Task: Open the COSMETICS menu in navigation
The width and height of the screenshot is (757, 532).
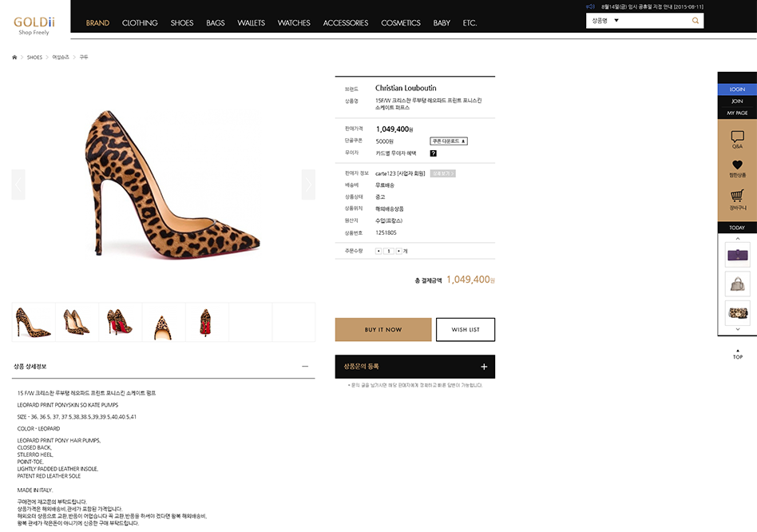Action: (x=400, y=23)
